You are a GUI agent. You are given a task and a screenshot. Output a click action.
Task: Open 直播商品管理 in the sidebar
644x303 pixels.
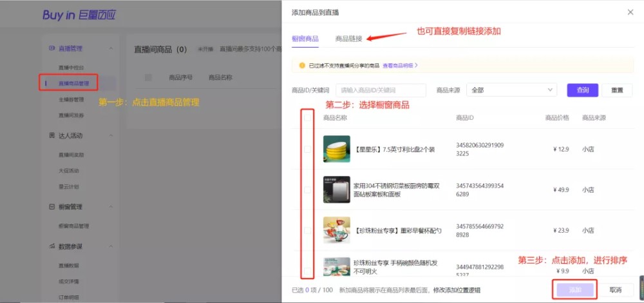click(73, 83)
